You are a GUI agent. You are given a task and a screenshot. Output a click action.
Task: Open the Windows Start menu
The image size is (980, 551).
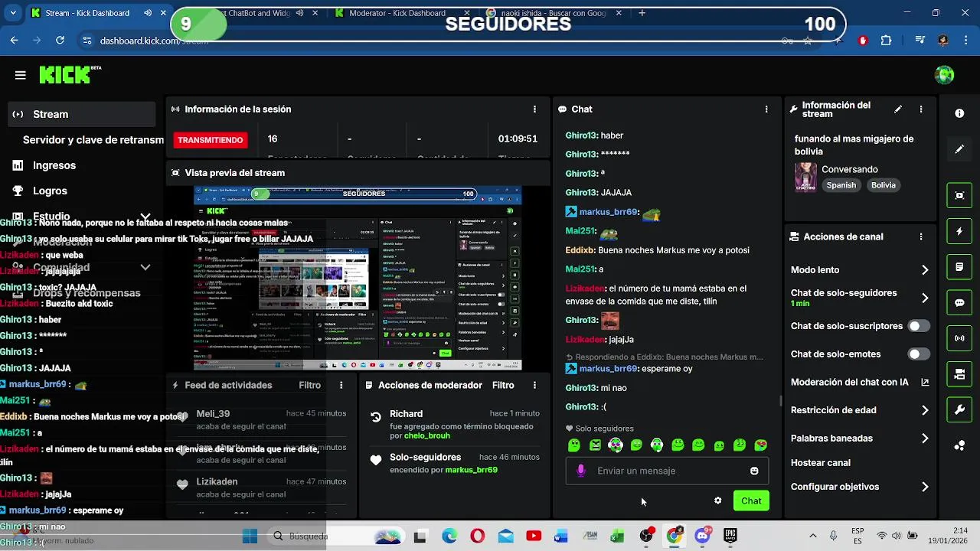point(250,536)
